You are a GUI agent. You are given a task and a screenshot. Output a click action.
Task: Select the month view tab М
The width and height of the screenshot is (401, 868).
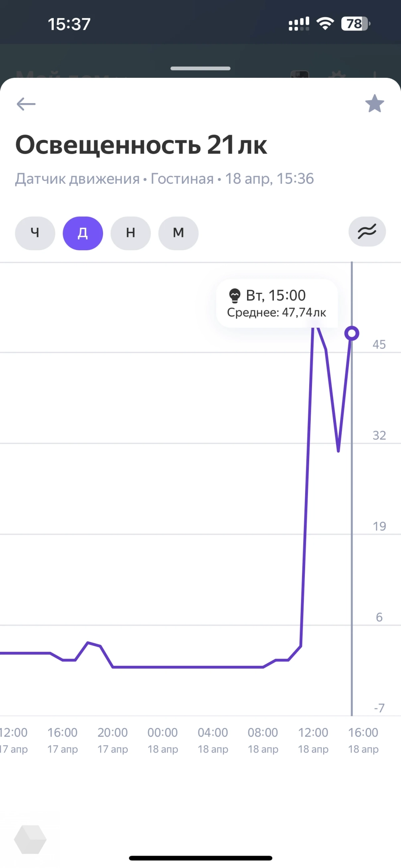tap(178, 233)
